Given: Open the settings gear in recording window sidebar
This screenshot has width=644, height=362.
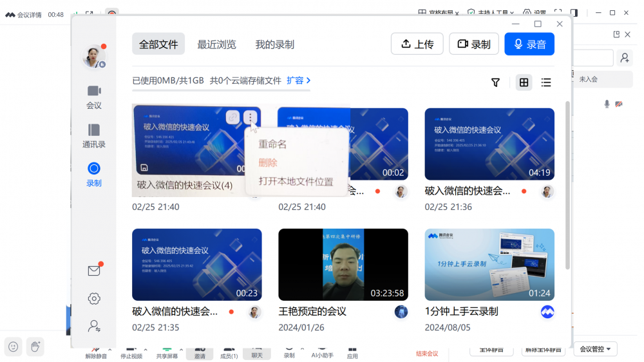Looking at the screenshot, I should pyautogui.click(x=94, y=298).
